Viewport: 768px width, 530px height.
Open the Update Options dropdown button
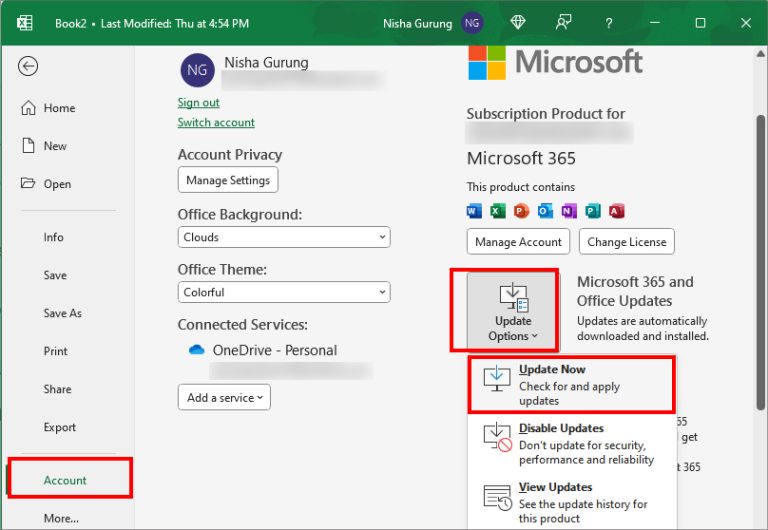point(512,310)
